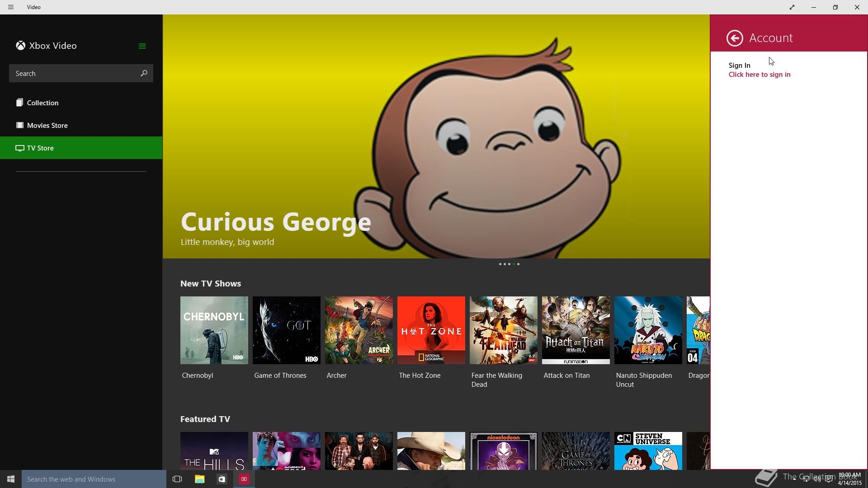868x488 pixels.
Task: Open the Nickelodeon Avatar poster in Featured TV
Action: point(504,451)
